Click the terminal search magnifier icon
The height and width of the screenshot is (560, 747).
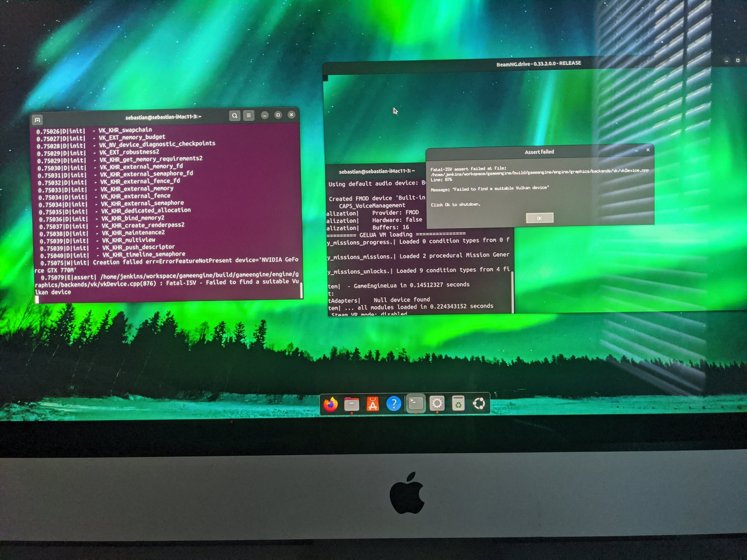coord(234,116)
